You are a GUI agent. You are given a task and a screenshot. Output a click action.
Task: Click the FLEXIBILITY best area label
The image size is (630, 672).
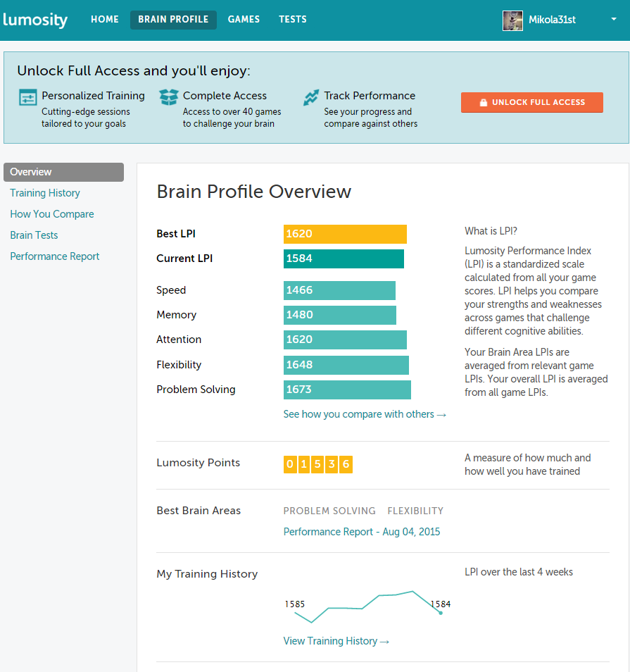click(x=415, y=511)
